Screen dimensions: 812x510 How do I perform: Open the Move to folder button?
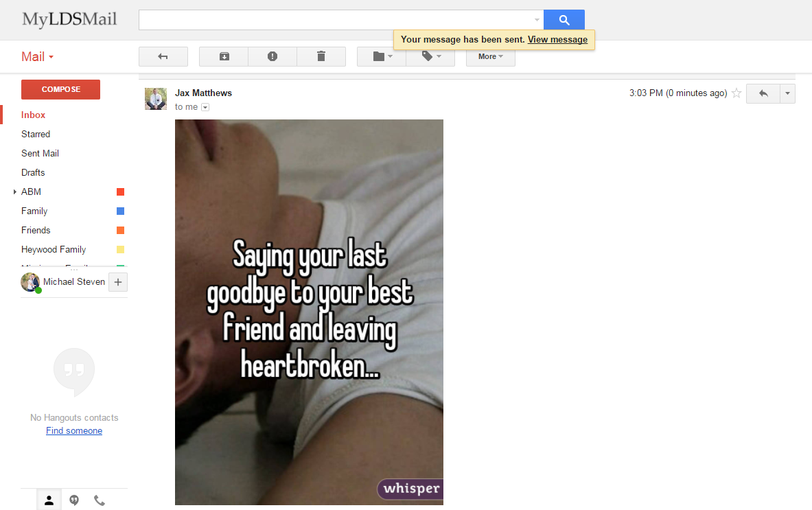tap(382, 56)
